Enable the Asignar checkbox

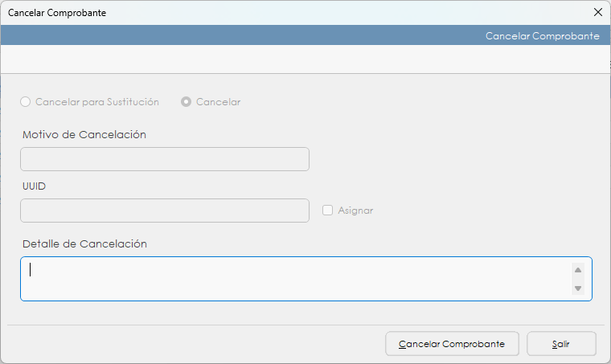327,211
